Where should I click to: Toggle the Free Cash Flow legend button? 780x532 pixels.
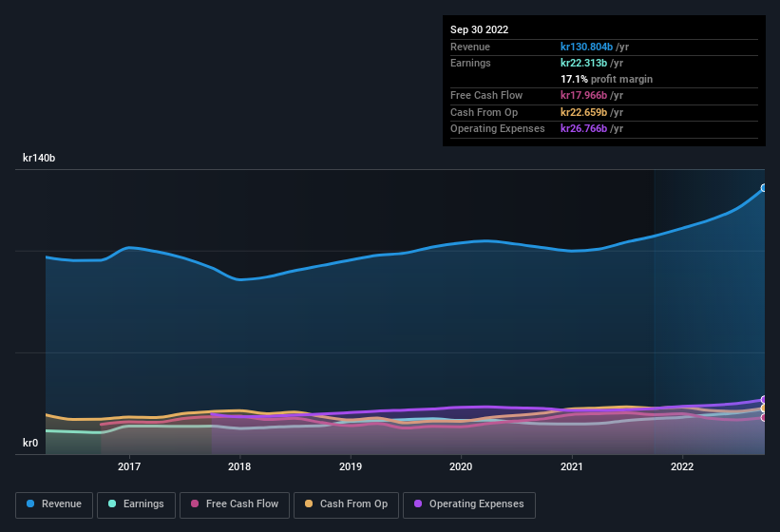click(x=235, y=504)
